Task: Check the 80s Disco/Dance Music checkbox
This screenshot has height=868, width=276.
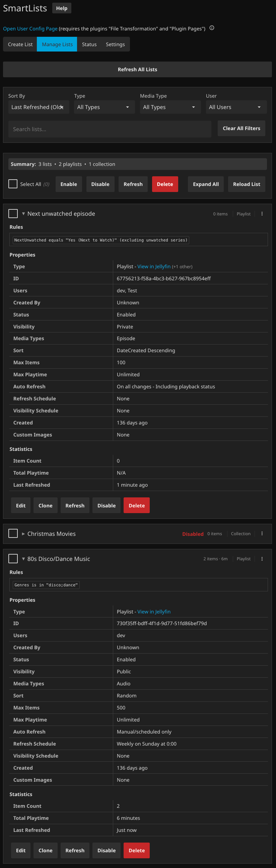Action: coord(13,558)
